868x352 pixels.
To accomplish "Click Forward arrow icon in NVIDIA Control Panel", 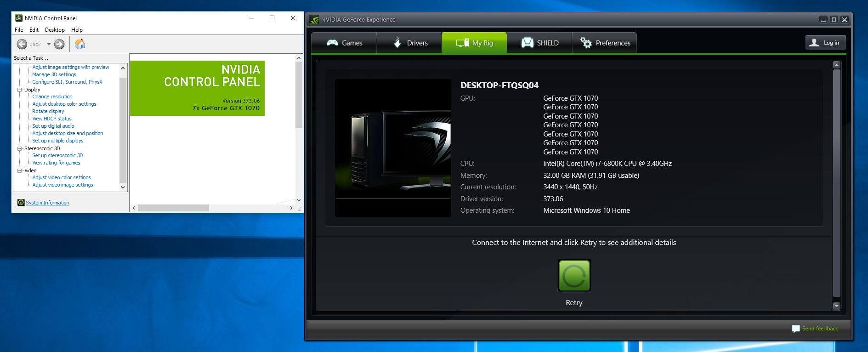I will (59, 44).
